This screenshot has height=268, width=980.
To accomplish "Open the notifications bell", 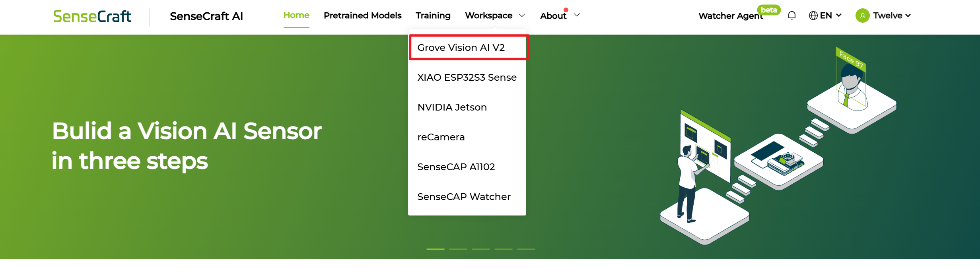I will click(x=791, y=16).
